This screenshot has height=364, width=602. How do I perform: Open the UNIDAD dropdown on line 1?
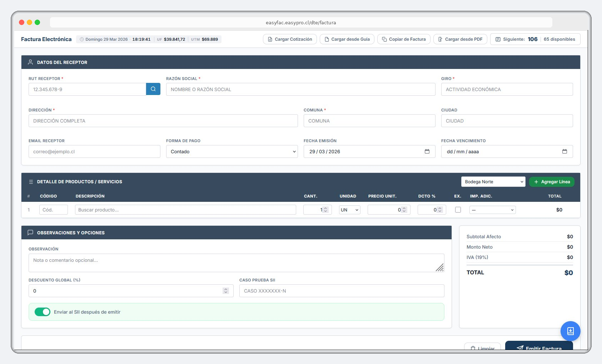click(x=349, y=210)
